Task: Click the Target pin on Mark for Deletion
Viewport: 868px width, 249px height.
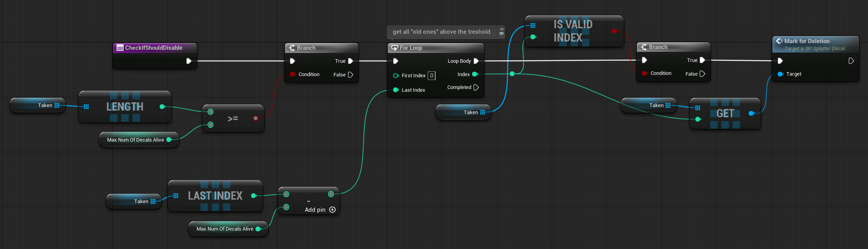Action: click(x=780, y=74)
